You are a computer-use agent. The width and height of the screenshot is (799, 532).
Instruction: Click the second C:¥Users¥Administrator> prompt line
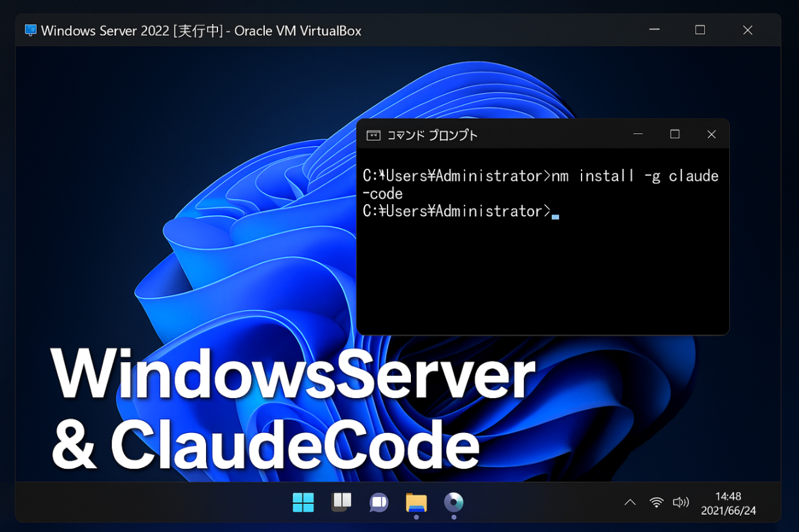coord(457,211)
